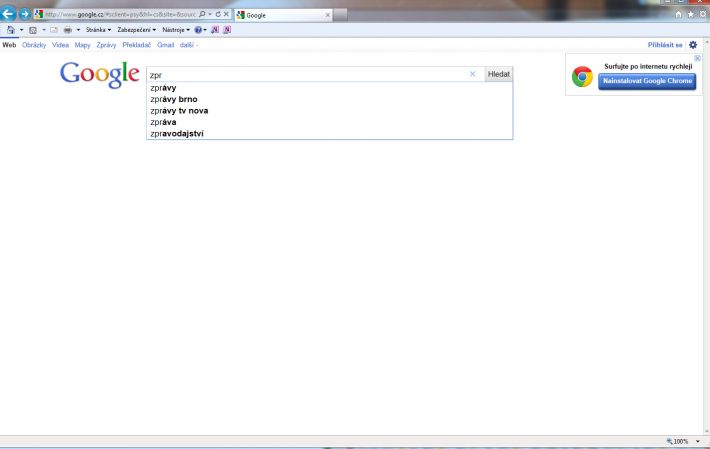
Task: Open Favorites with the star icon
Action: click(691, 14)
